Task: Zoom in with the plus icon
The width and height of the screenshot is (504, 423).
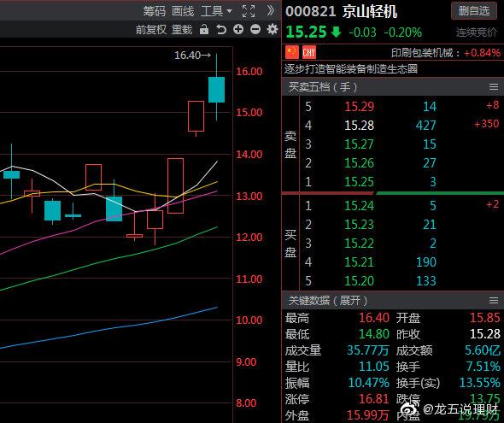Action: 238,30
